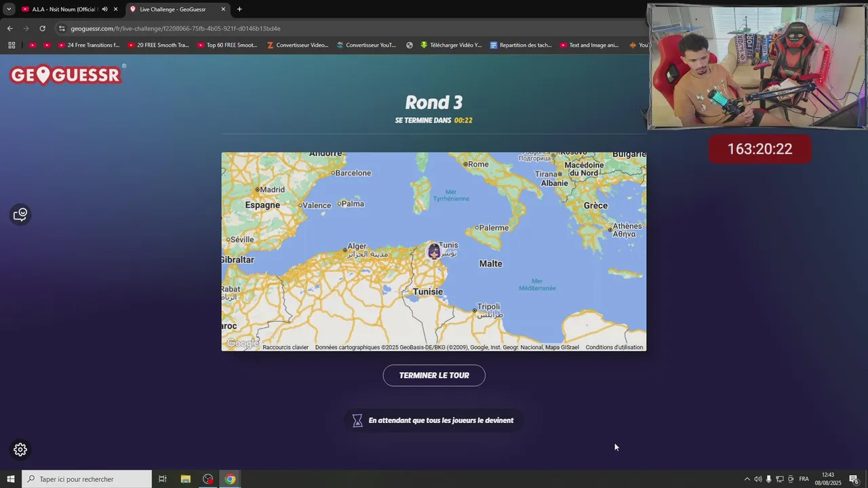Click the Grèce country label on map
Screen dimensions: 868x488
pyautogui.click(x=595, y=205)
